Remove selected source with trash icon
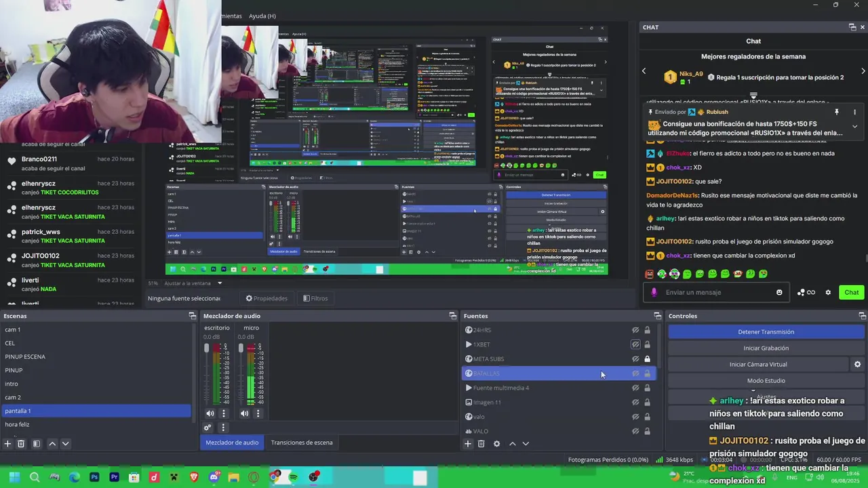868x488 pixels. (481, 444)
